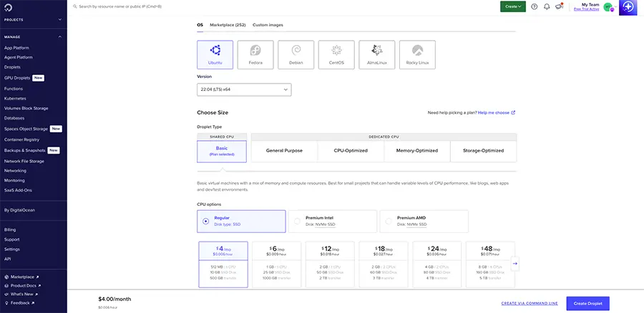Click the DigitalOcean logo
Viewport: 644px width, 313px height.
(9, 7)
